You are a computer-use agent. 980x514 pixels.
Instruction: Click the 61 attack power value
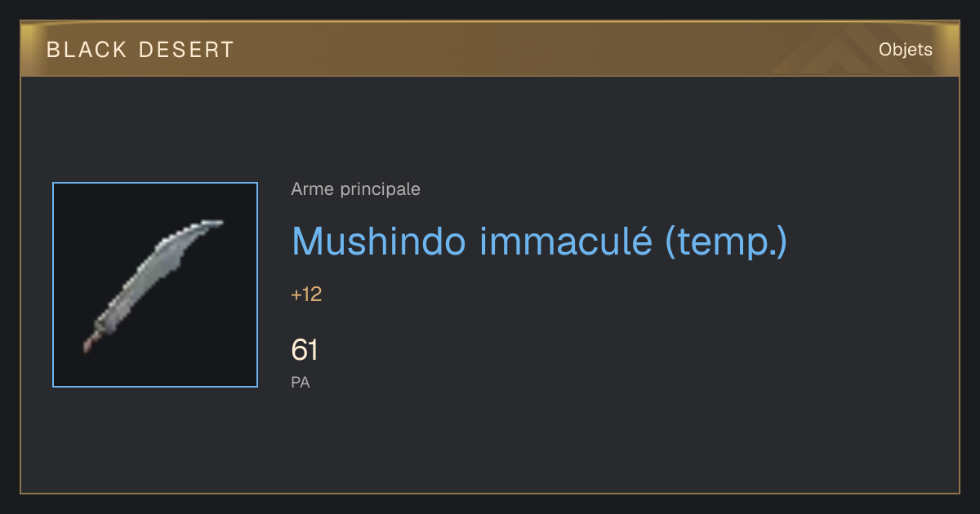tap(305, 350)
